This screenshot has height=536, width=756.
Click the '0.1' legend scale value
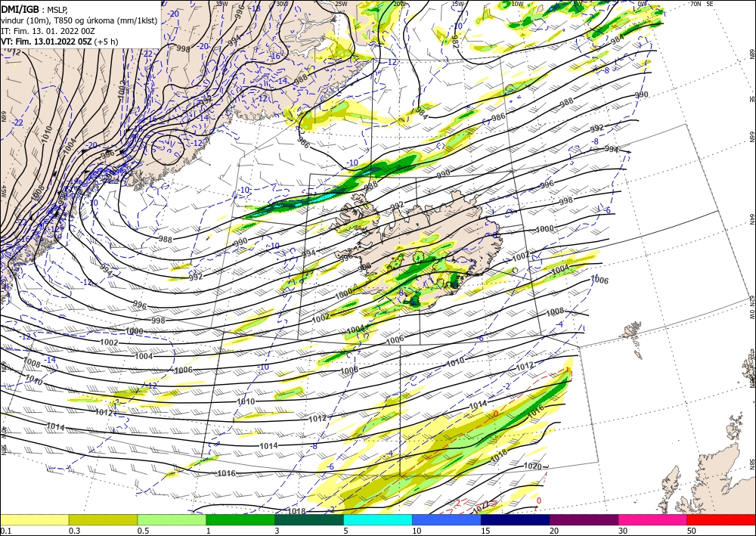(x=5, y=531)
